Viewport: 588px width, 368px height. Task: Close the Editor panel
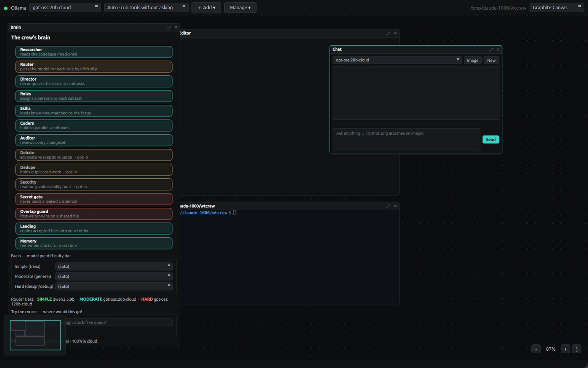pyautogui.click(x=395, y=33)
